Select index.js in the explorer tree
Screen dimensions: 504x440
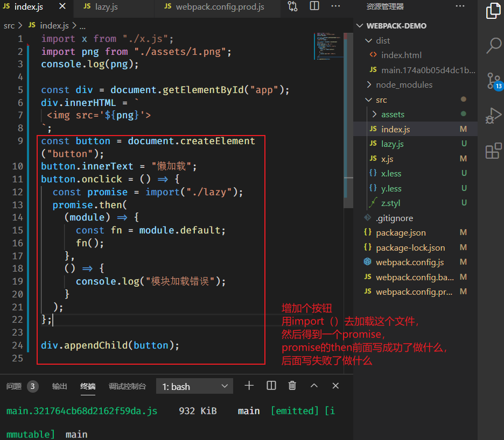pos(415,129)
